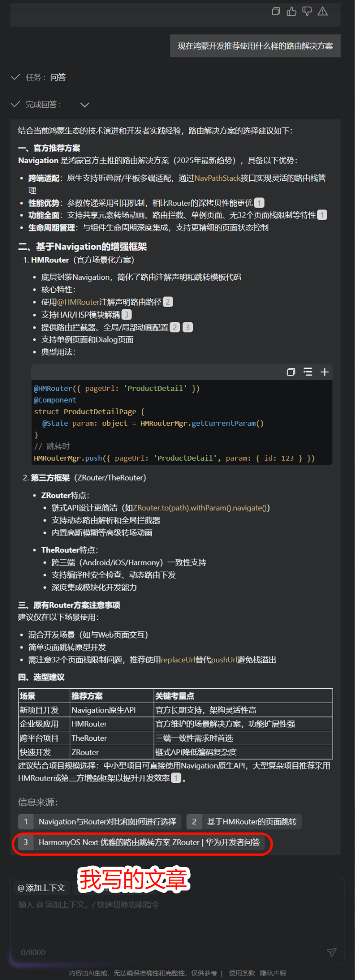Click citation badge 1 after 性能优势 line
Screen dimensions: 355x980
pyautogui.click(x=259, y=203)
